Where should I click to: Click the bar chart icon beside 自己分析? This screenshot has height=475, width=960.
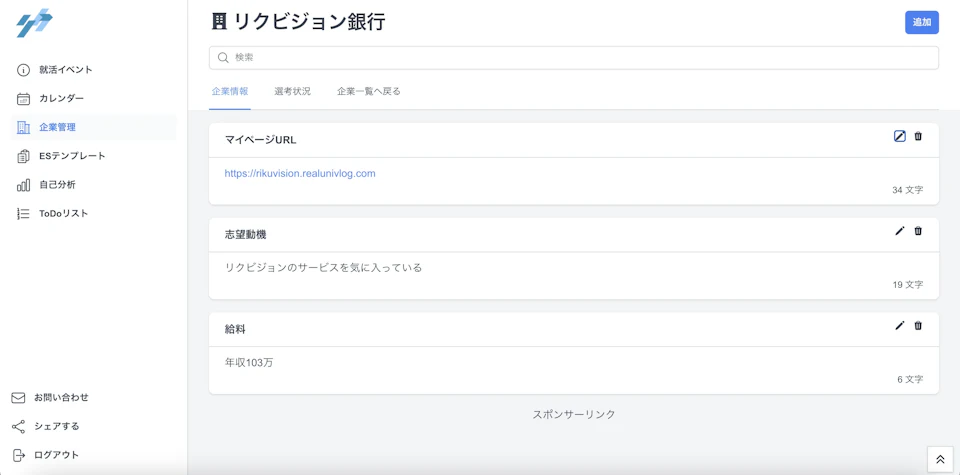(23, 185)
